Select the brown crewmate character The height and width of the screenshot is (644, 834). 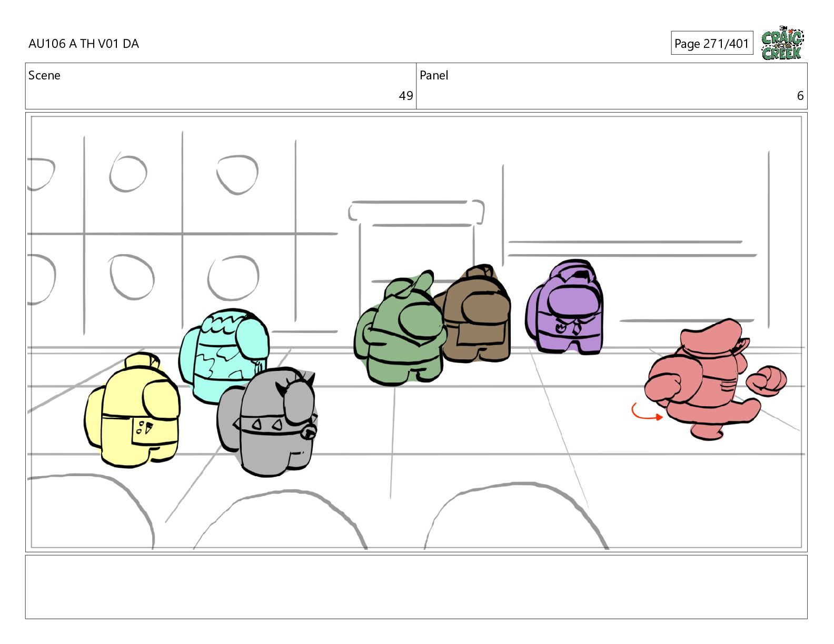(x=476, y=315)
